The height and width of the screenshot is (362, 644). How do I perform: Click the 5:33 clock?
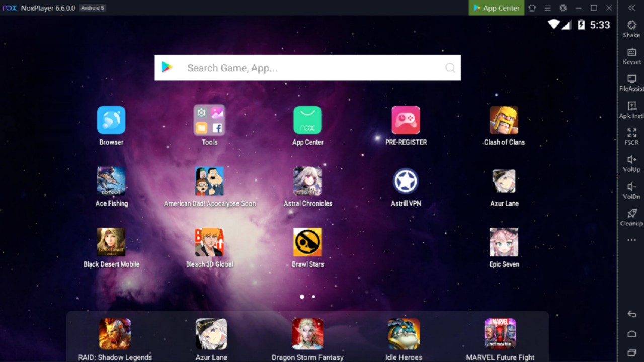click(x=600, y=25)
